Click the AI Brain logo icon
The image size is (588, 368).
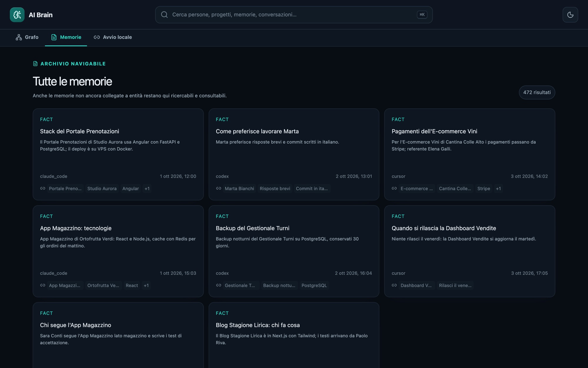(17, 15)
